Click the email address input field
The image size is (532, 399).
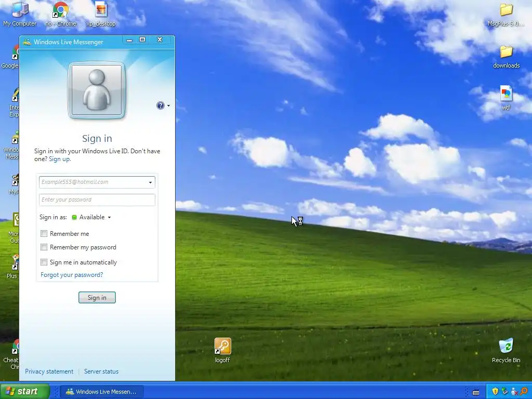[97, 182]
